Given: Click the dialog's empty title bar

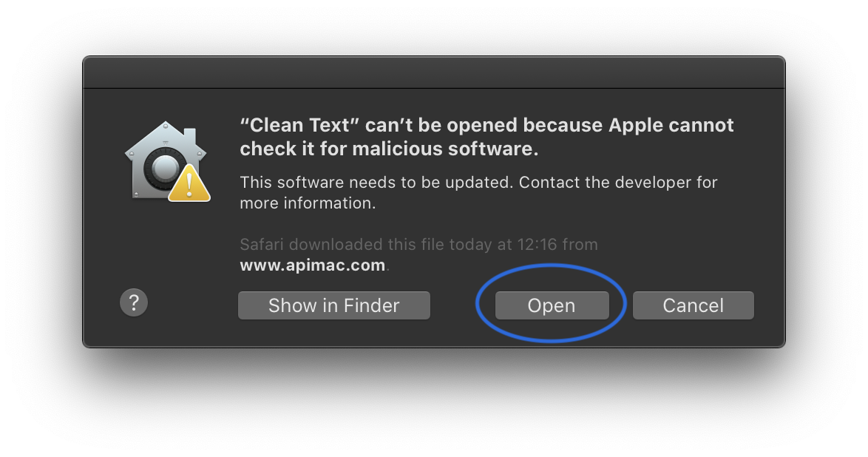Looking at the screenshot, I should pyautogui.click(x=433, y=72).
